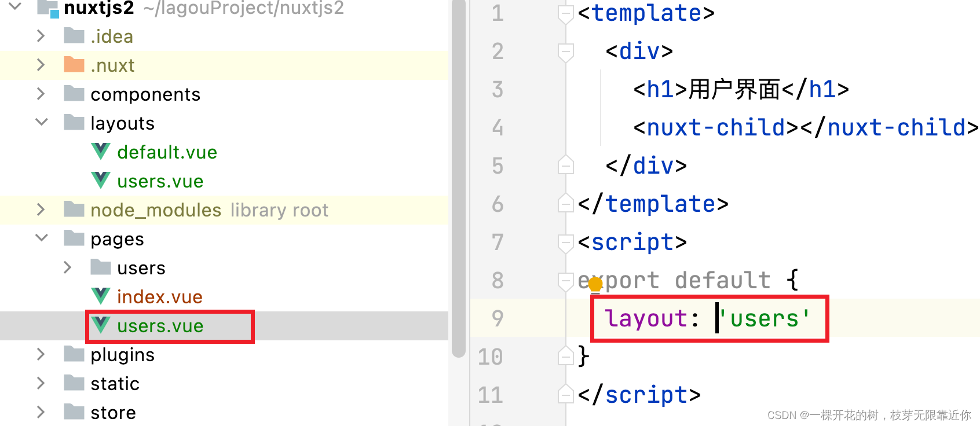This screenshot has height=426, width=980.
Task: Collapse the nuxtjs2 project root
Action: (x=15, y=6)
